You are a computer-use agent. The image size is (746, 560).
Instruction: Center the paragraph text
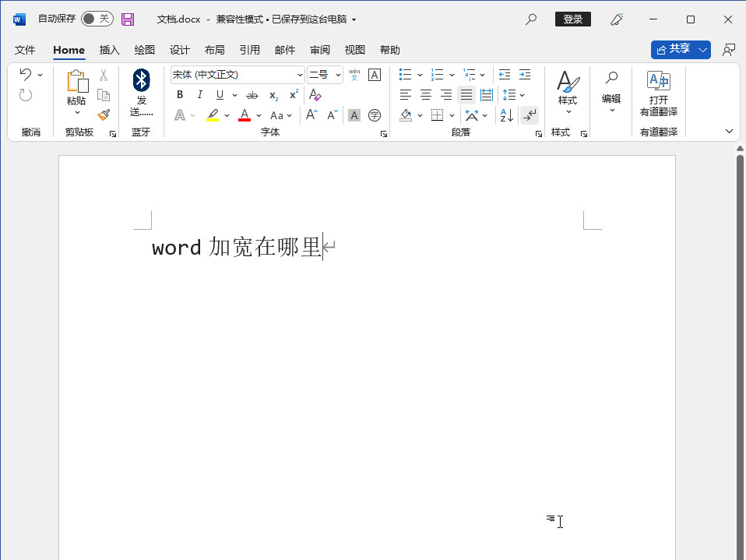click(x=426, y=95)
